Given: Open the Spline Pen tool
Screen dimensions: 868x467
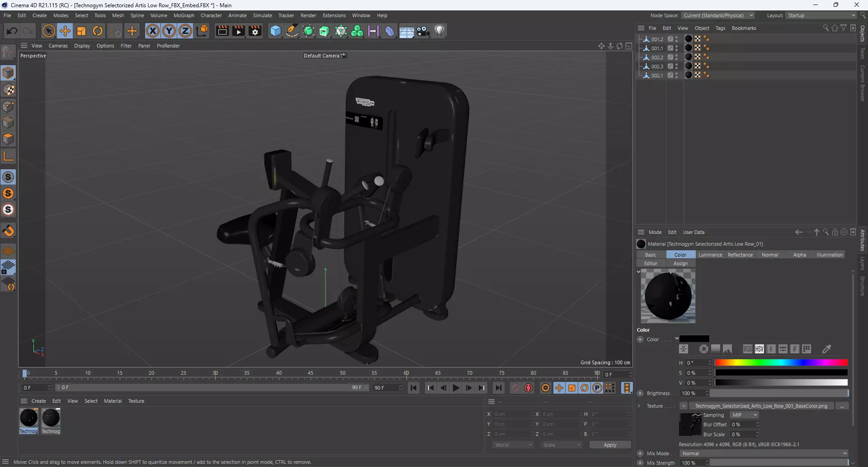Looking at the screenshot, I should point(292,31).
